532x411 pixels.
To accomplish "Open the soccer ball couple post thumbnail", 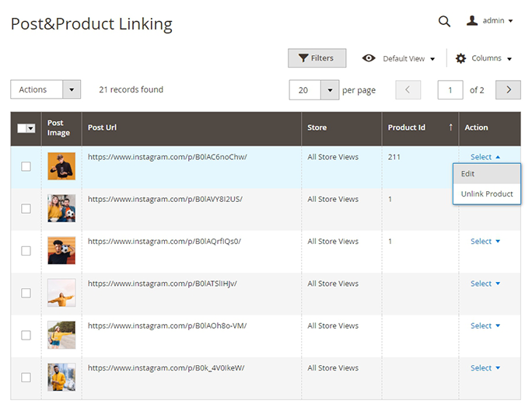I will click(x=61, y=208).
